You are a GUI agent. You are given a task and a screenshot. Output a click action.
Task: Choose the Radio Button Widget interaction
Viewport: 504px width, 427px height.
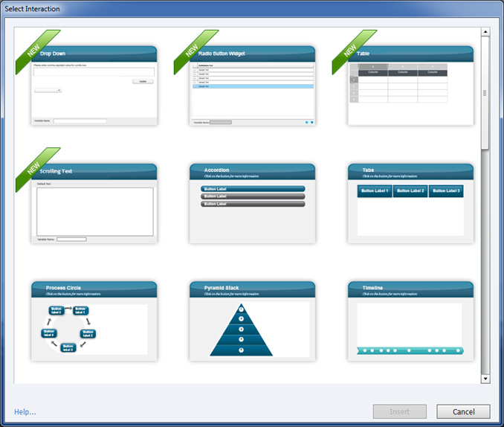(252, 86)
